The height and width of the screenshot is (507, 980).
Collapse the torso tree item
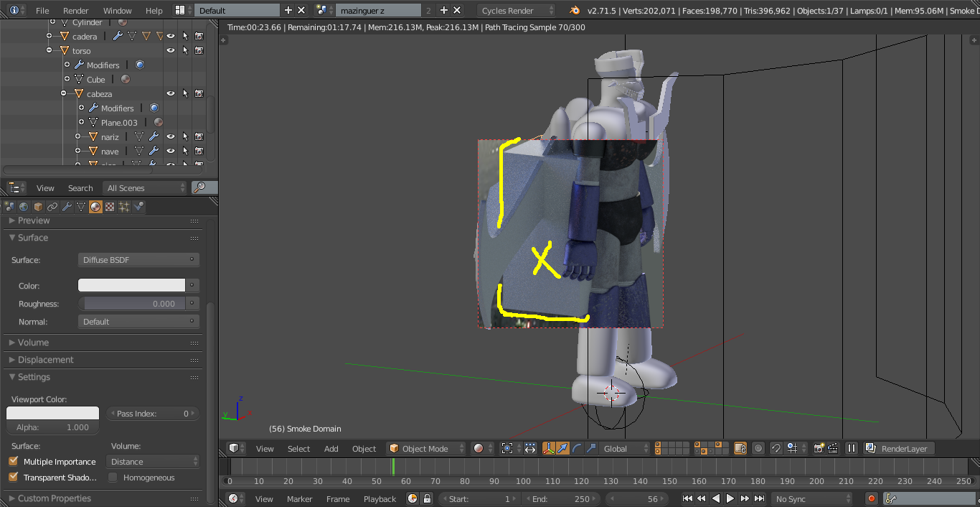tap(50, 50)
